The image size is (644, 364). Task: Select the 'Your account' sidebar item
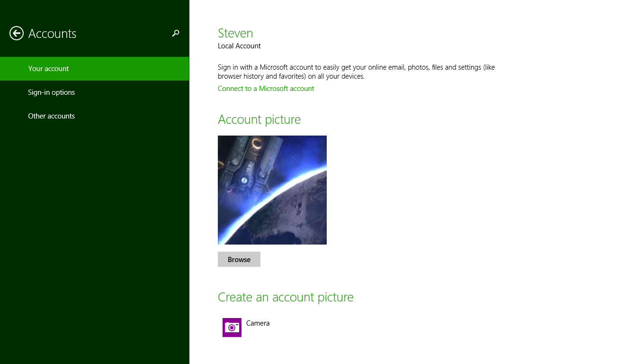[x=48, y=69]
